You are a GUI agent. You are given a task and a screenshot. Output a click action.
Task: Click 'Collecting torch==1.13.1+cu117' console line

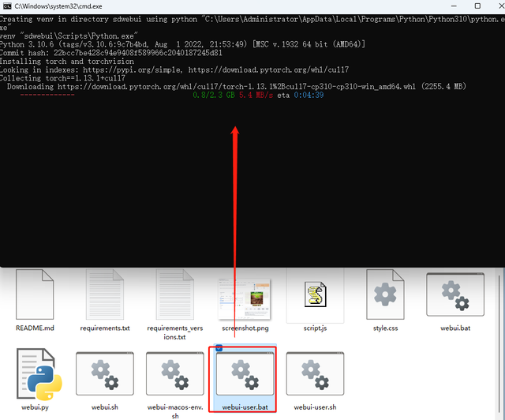(x=62, y=78)
